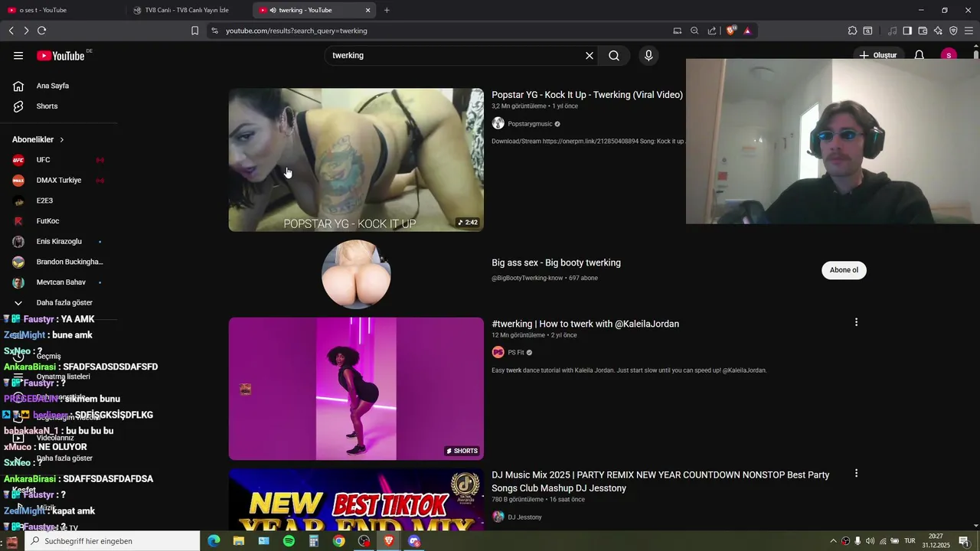
Task: Go forward in browser history
Action: [26, 31]
